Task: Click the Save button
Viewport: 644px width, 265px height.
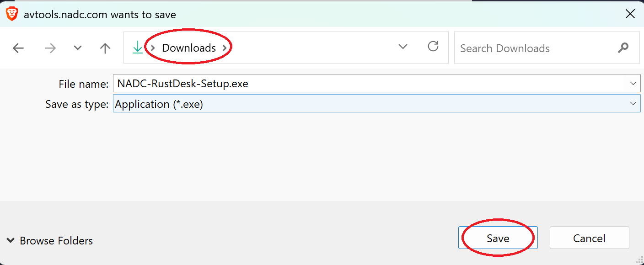Action: [x=498, y=238]
